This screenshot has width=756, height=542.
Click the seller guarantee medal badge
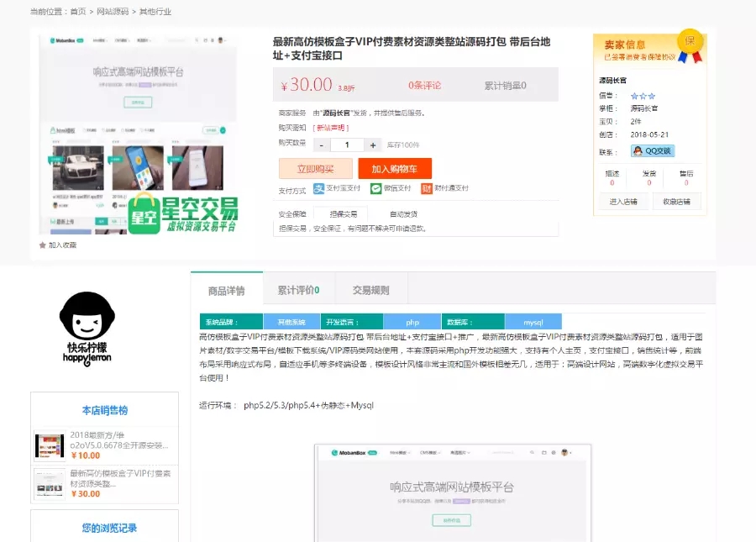click(690, 45)
